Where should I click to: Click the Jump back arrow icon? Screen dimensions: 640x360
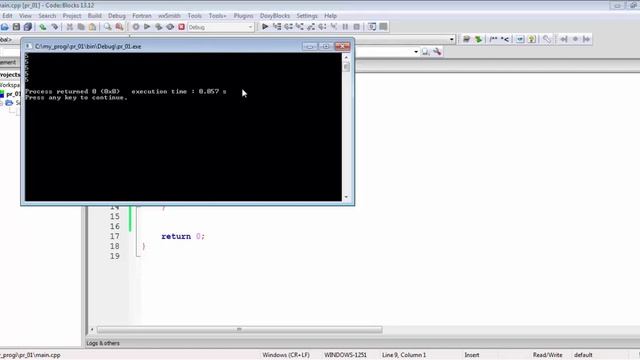click(564, 39)
